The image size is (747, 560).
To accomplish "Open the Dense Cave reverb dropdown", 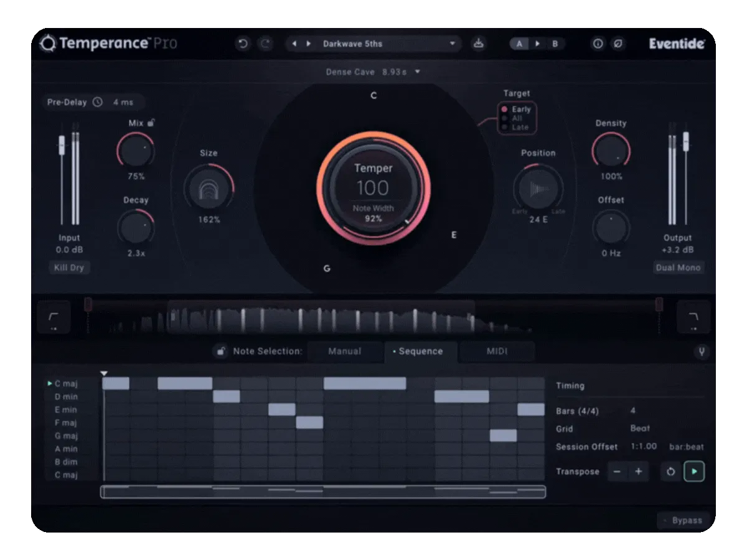I will click(x=374, y=72).
